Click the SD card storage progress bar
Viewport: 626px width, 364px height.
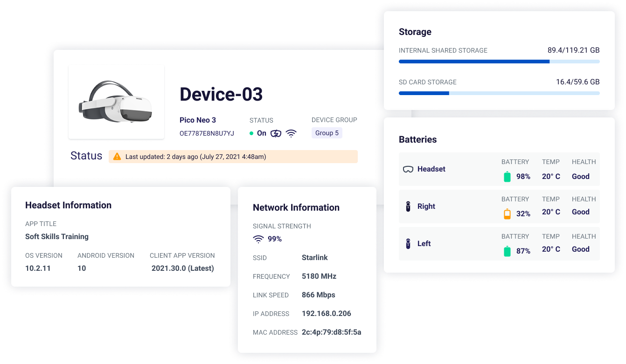click(499, 93)
